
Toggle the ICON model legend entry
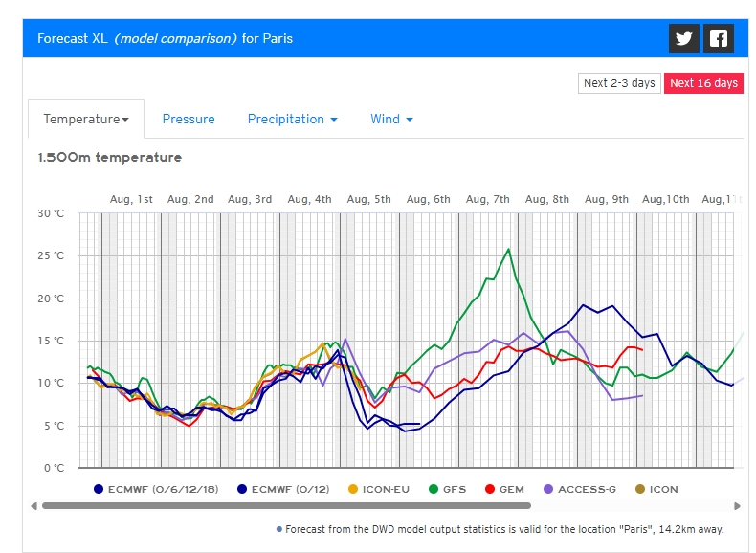pyautogui.click(x=656, y=489)
